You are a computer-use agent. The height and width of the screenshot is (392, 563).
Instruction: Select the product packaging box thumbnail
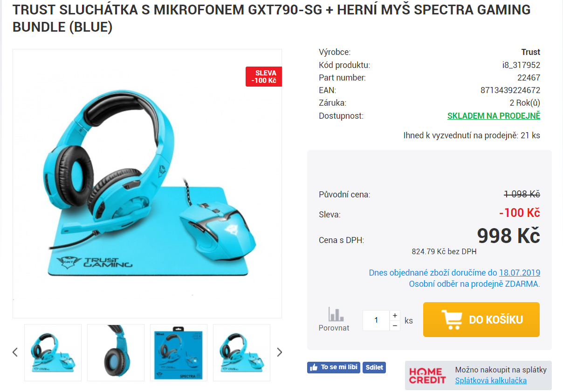point(179,352)
